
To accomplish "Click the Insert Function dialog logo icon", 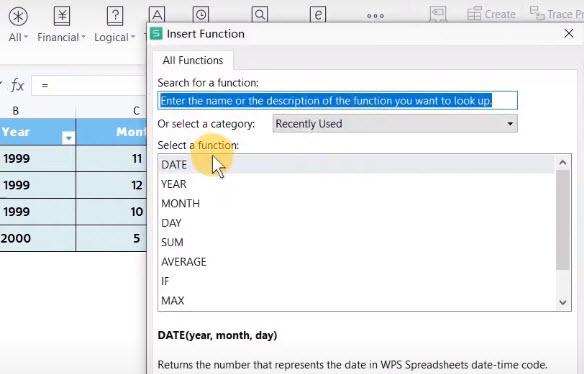I will coord(156,34).
